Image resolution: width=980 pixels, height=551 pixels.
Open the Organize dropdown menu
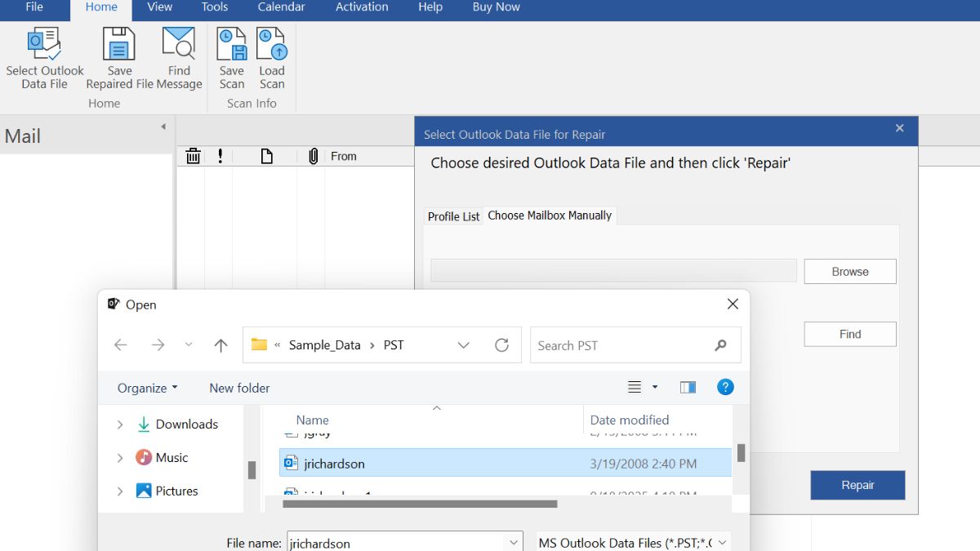pyautogui.click(x=148, y=388)
